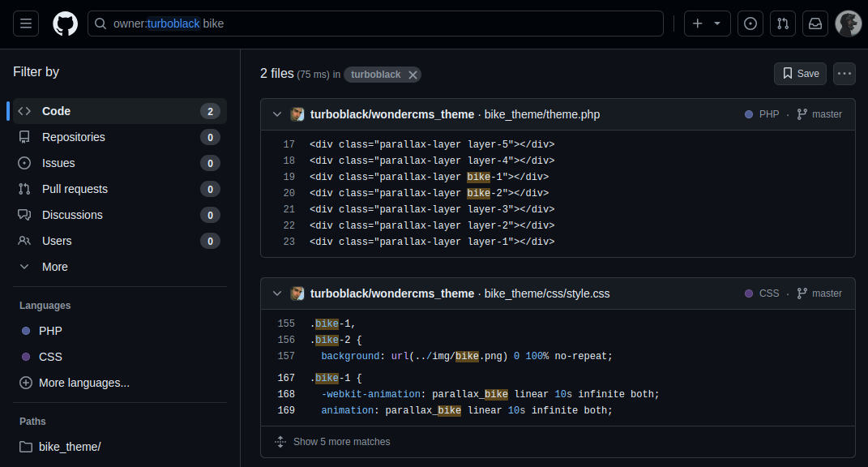Click the master branch icon on style.css result
The image size is (868, 467).
click(x=802, y=293)
